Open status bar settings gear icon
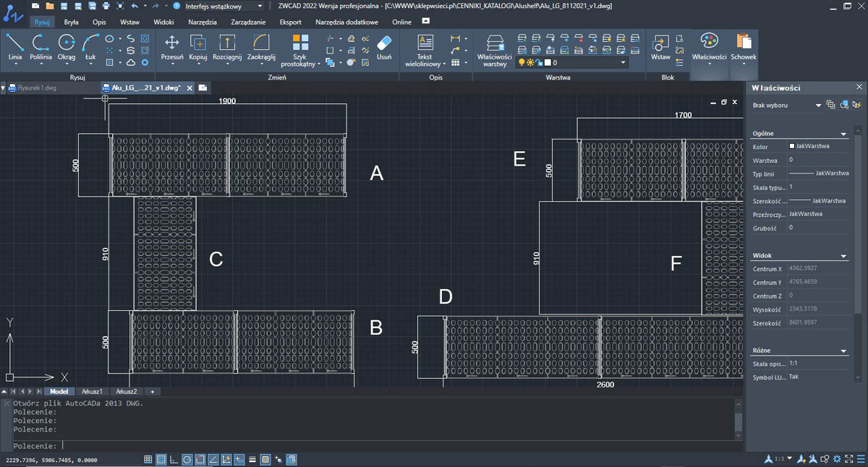 point(837,459)
